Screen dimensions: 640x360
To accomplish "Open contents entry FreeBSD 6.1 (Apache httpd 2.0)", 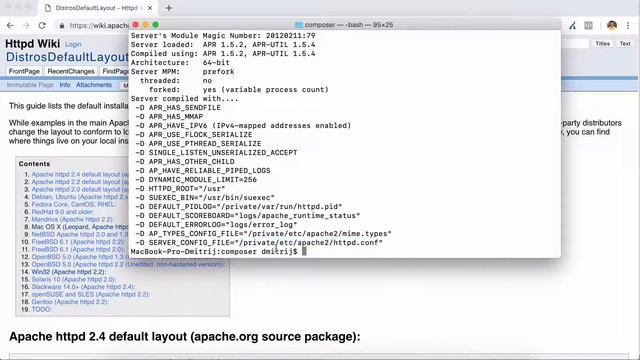I will 78,249.
